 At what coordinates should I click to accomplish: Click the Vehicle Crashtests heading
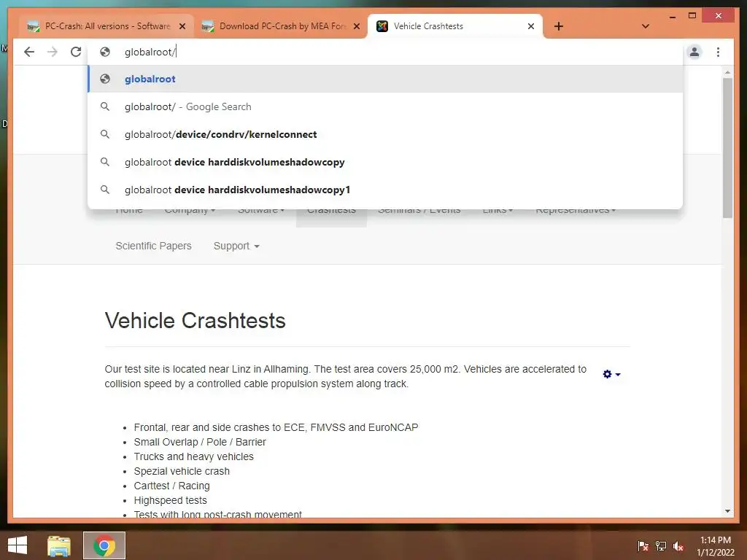(x=195, y=321)
